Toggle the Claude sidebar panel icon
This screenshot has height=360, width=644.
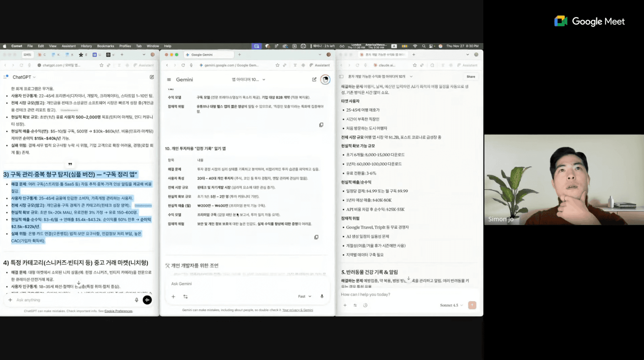tap(341, 76)
